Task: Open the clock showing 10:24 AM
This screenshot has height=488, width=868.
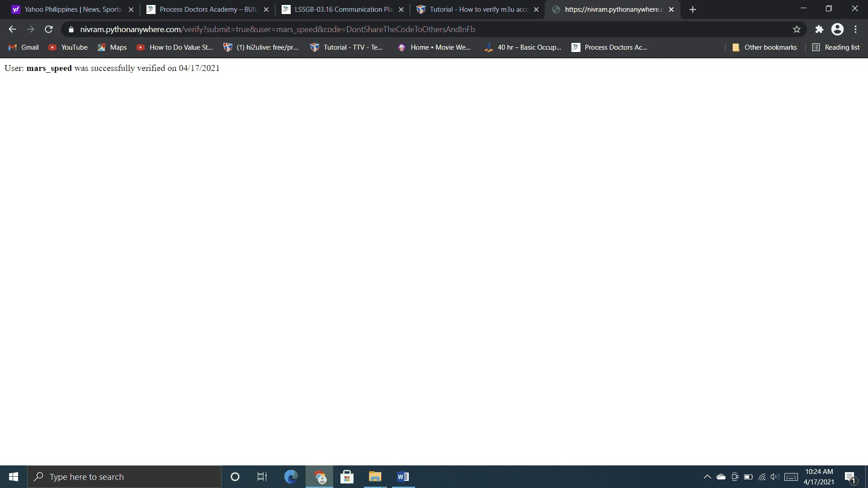Action: pos(819,477)
